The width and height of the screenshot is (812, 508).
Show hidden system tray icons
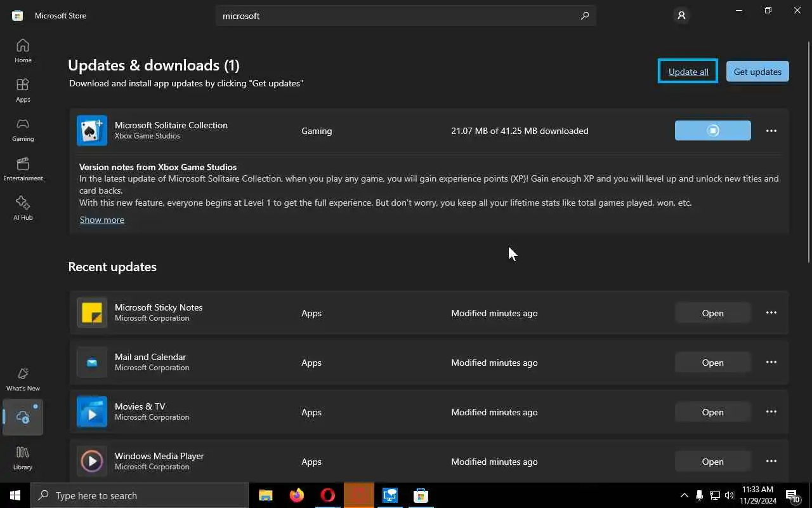pyautogui.click(x=684, y=495)
